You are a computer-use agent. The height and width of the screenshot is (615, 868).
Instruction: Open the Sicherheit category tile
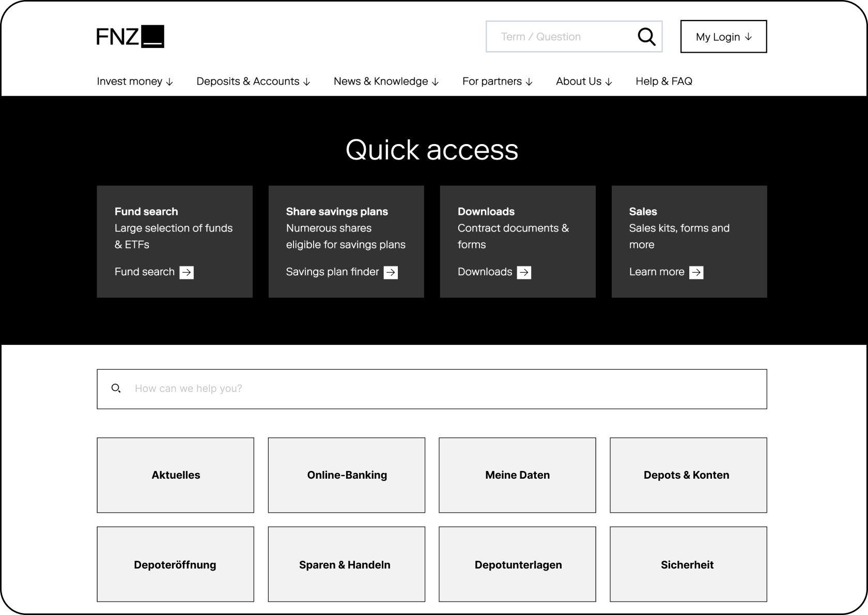click(688, 564)
